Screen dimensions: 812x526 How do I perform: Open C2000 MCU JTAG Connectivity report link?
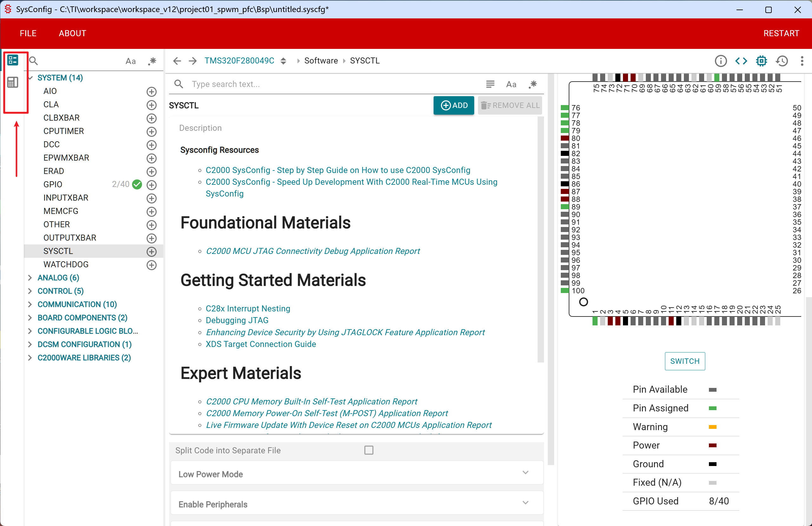[313, 251]
